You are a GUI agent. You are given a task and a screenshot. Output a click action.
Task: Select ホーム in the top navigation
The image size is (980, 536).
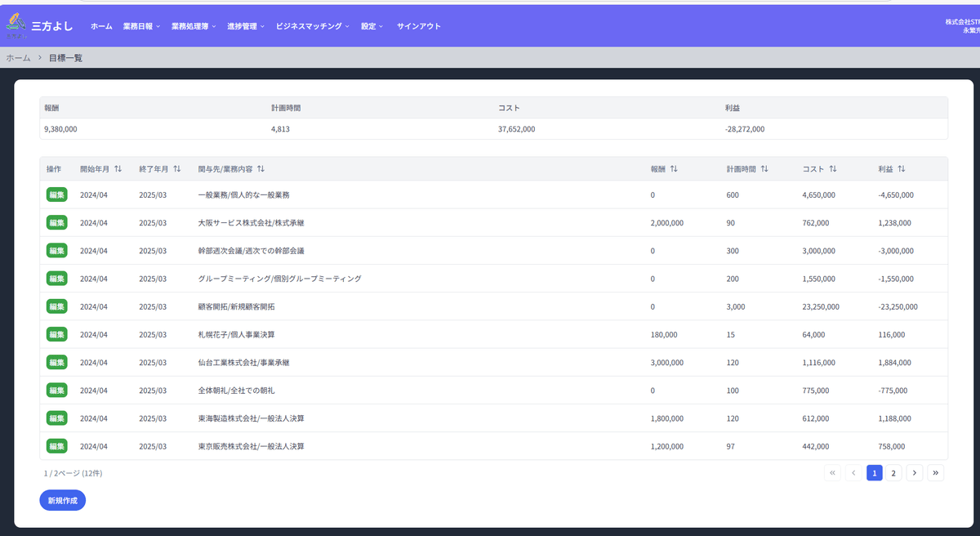point(101,26)
